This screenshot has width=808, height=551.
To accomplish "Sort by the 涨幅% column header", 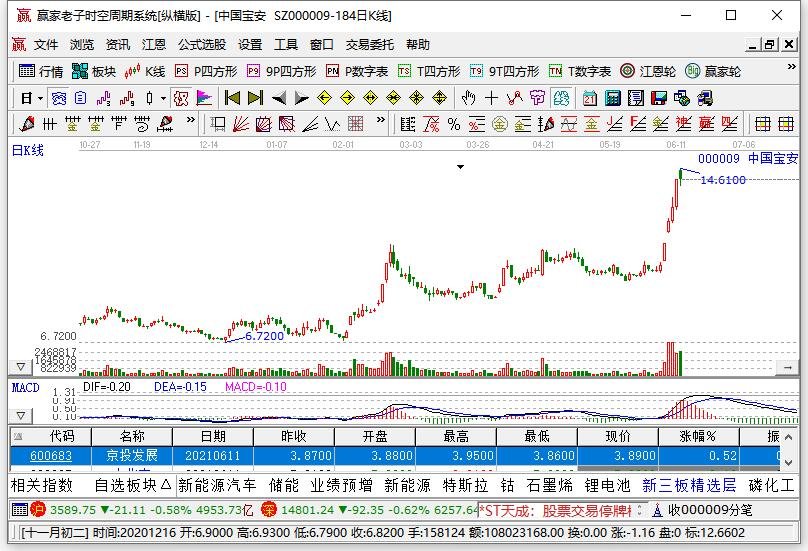I will pyautogui.click(x=698, y=437).
